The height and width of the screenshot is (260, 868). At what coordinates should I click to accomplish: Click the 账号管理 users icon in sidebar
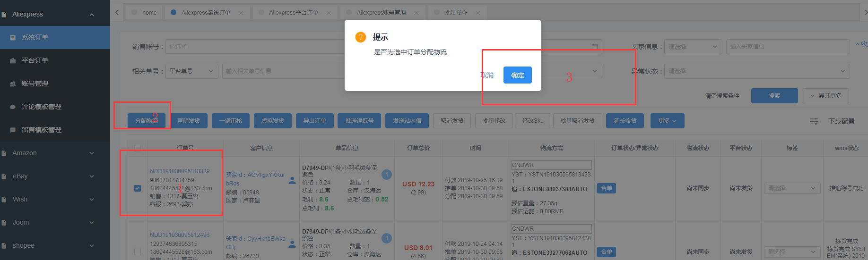(13, 84)
